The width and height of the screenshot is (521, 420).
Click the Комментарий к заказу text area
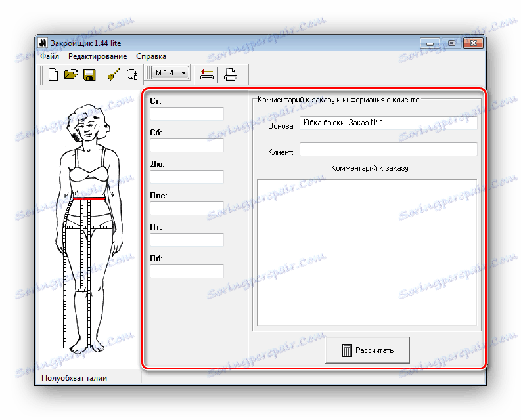[x=367, y=253]
